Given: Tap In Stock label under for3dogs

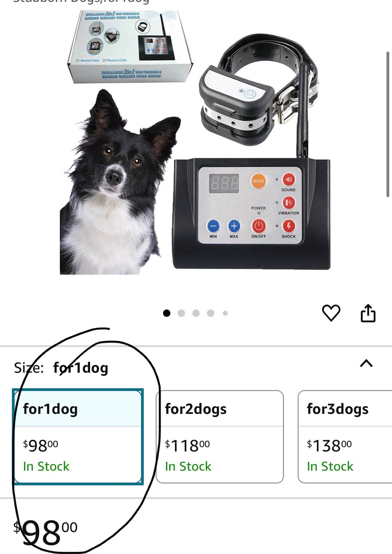Looking at the screenshot, I should tap(330, 466).
